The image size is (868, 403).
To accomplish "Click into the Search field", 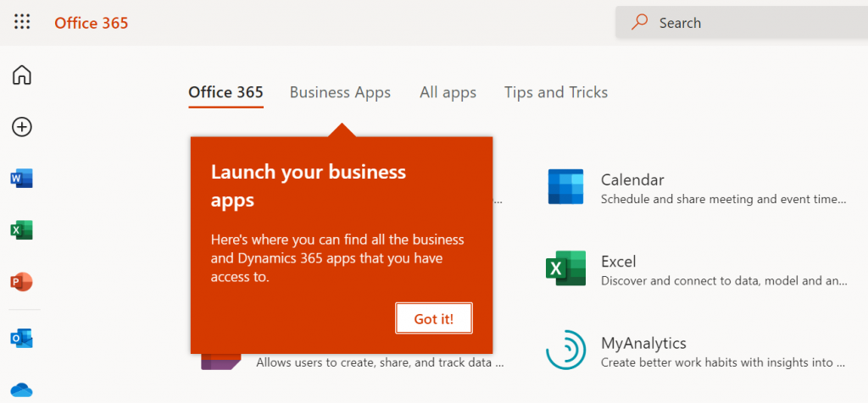I will click(x=742, y=23).
